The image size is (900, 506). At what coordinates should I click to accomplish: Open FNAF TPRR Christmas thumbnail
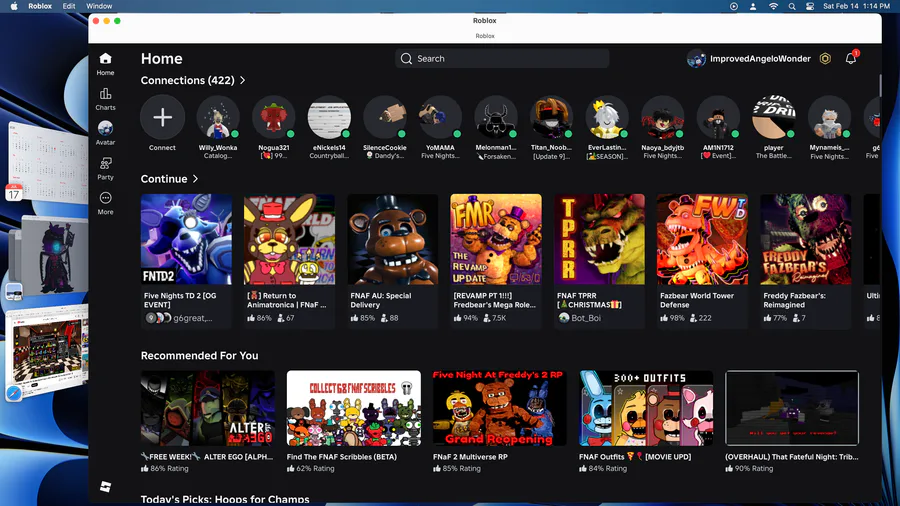pos(599,239)
